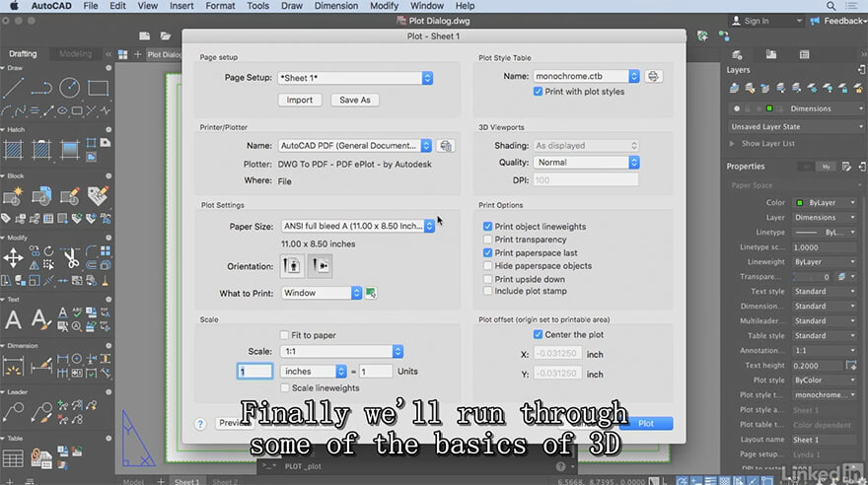Click the Plot button

[646, 424]
